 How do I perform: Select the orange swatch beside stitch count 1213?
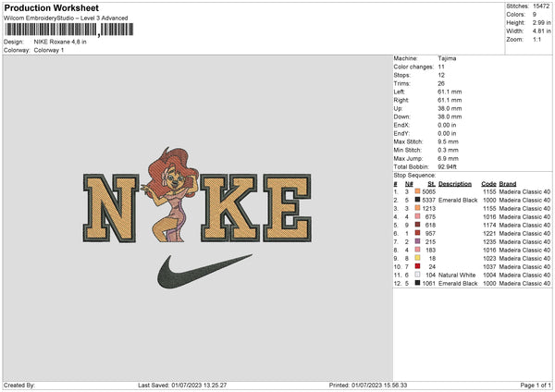(417, 208)
